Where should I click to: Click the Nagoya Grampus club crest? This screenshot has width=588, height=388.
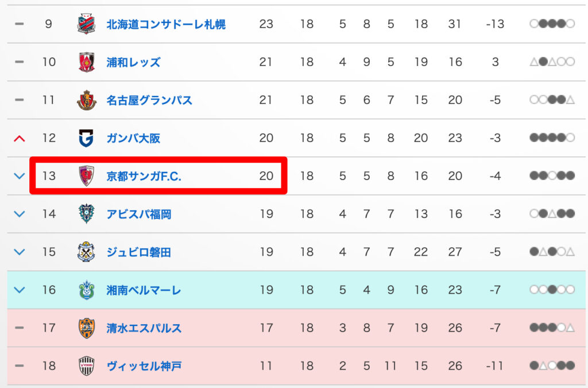[x=86, y=100]
